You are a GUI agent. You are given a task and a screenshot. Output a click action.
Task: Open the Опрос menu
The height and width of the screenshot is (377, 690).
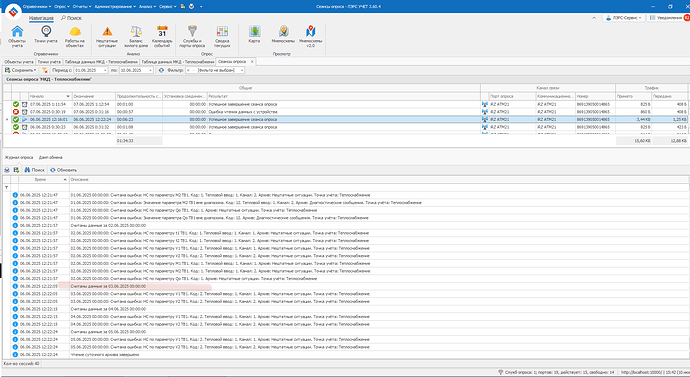[62, 7]
